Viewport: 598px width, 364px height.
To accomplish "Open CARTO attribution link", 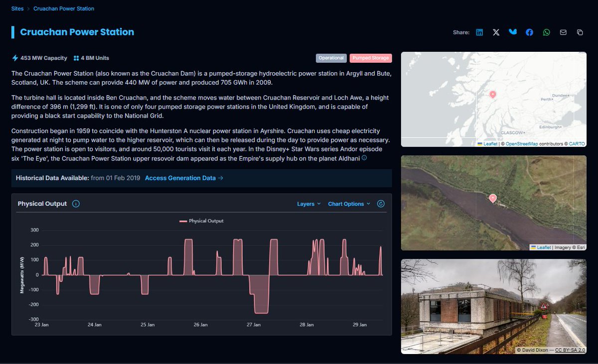I will pyautogui.click(x=577, y=144).
